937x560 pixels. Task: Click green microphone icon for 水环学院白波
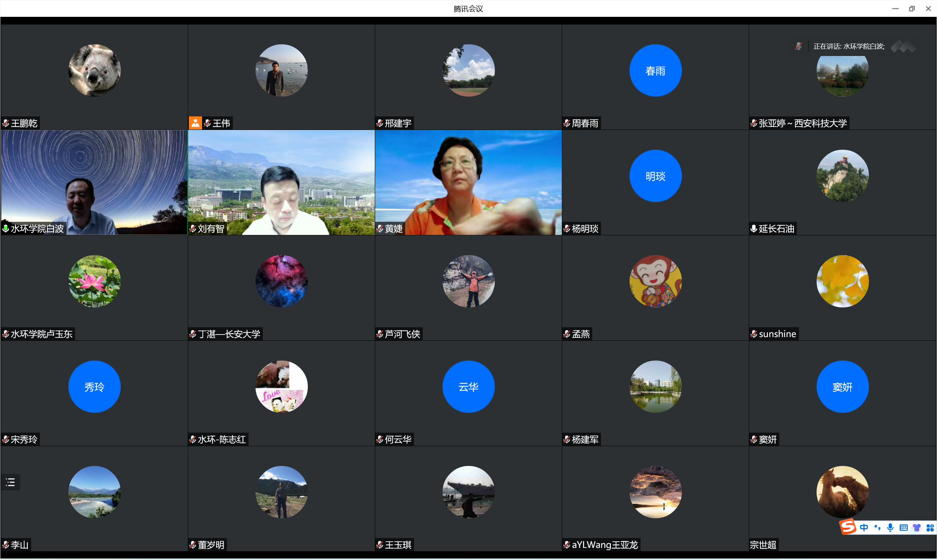click(x=5, y=229)
